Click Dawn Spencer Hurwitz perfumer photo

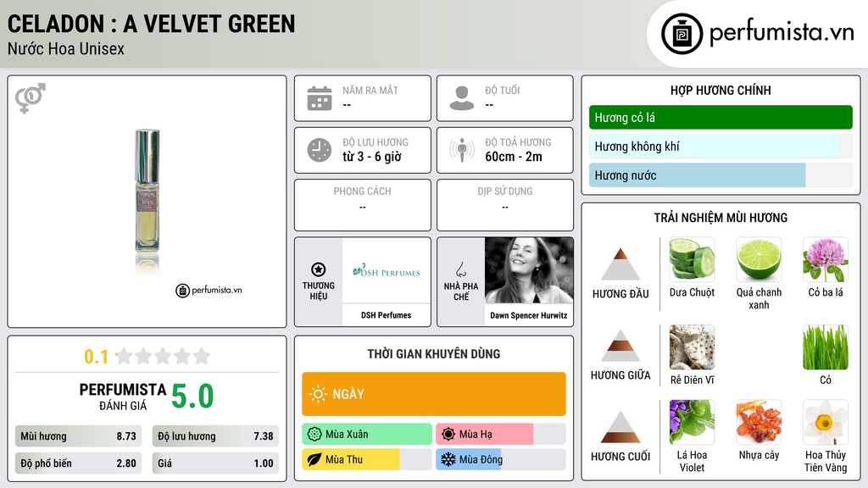click(529, 270)
